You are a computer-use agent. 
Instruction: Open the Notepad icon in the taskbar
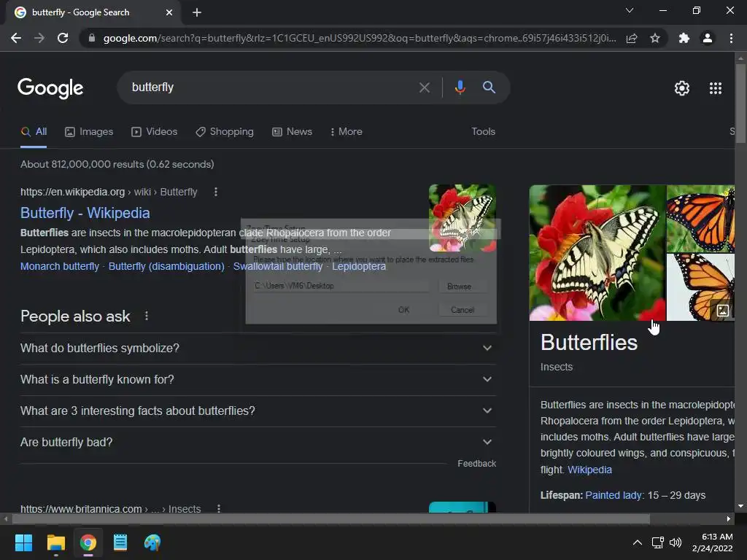(120, 542)
